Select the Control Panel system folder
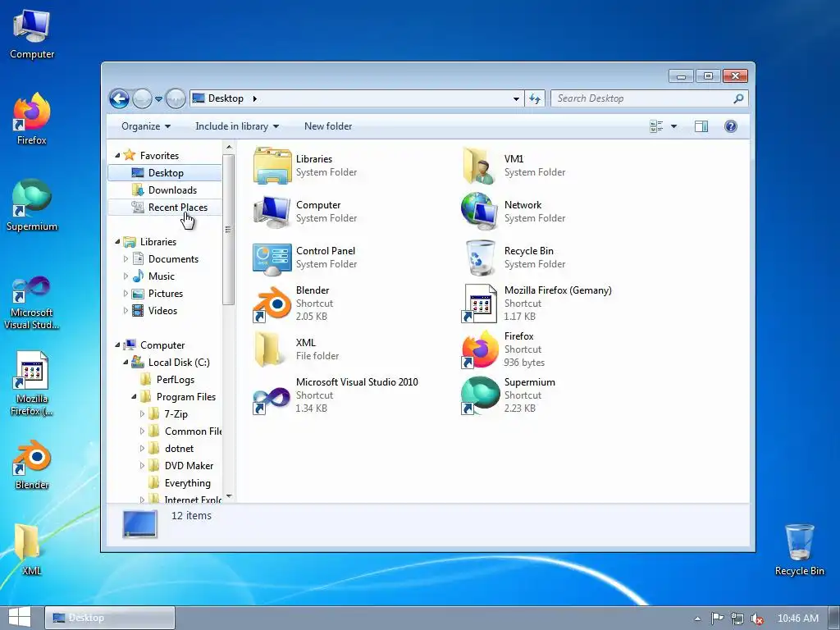Image resolution: width=840 pixels, height=630 pixels. point(305,258)
